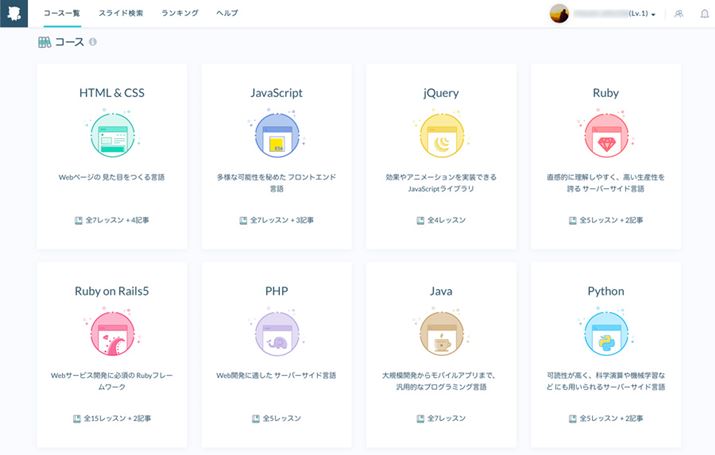
Task: Go to the ヘルプ menu item
Action: click(227, 14)
